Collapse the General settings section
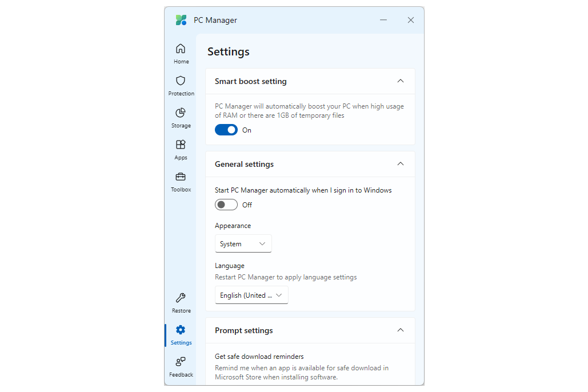 point(401,164)
